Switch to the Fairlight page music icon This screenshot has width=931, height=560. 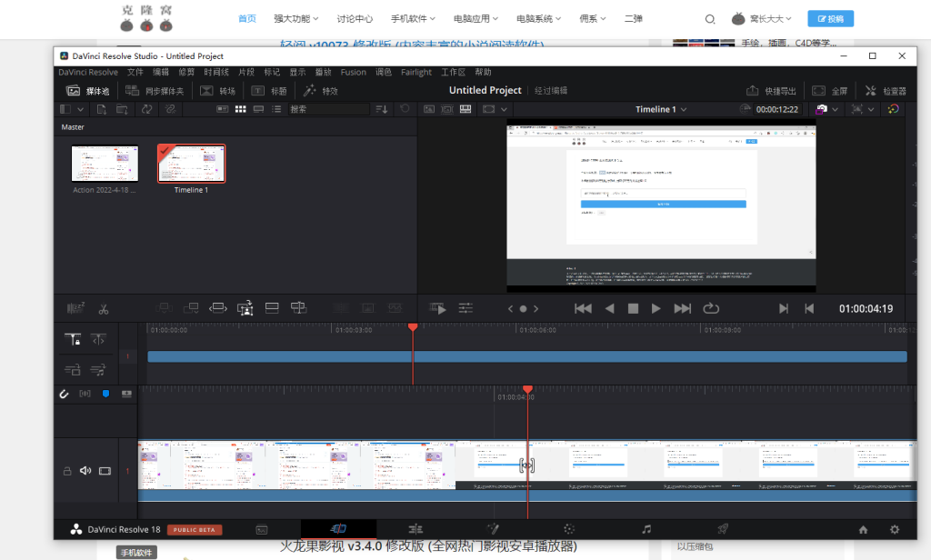tap(646, 529)
